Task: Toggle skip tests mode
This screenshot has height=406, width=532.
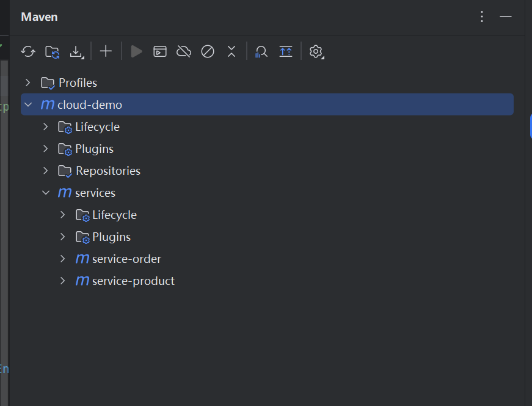Action: tap(208, 51)
